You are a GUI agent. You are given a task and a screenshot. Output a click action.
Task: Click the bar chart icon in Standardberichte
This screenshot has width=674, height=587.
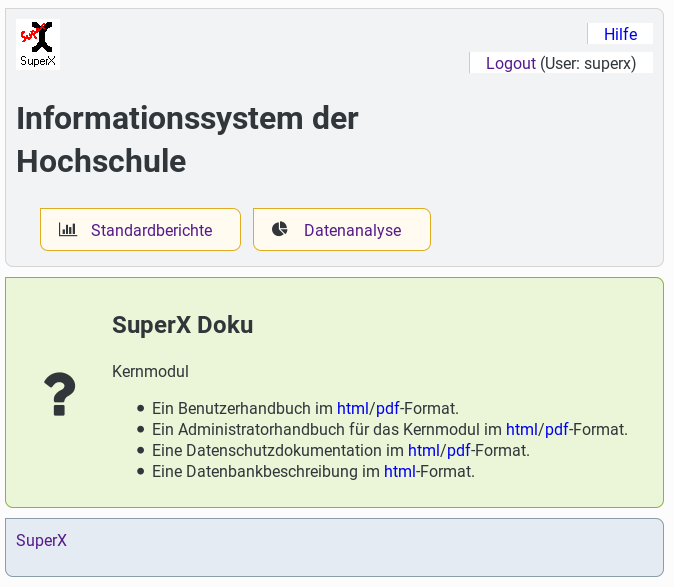click(x=67, y=229)
